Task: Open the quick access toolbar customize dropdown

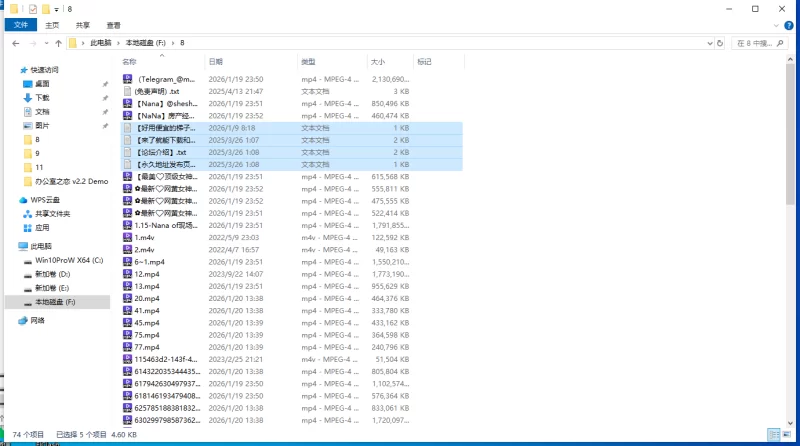Action: [x=58, y=8]
